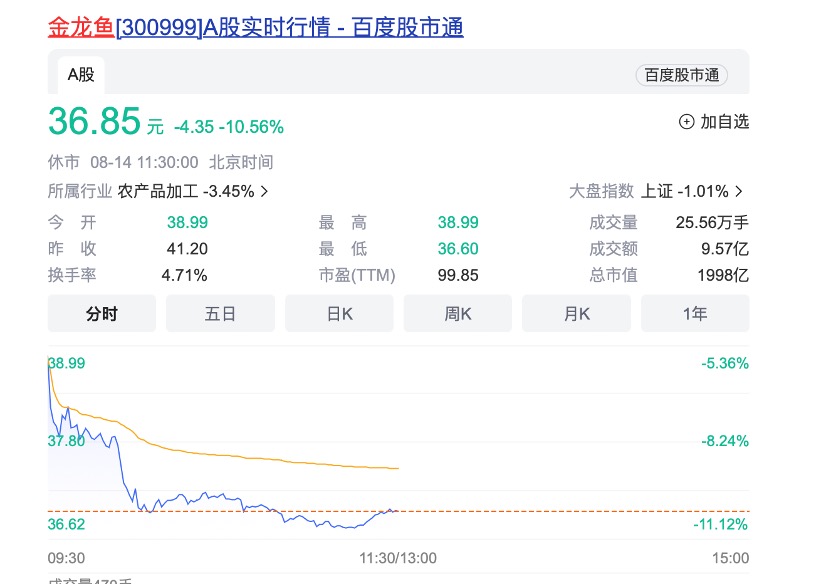Image resolution: width=832 pixels, height=584 pixels.
Task: Expand the 上证 market index chevron
Action: tap(738, 190)
